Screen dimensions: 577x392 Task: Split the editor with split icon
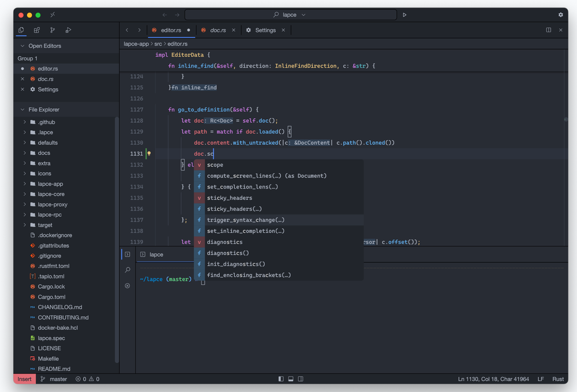click(548, 30)
